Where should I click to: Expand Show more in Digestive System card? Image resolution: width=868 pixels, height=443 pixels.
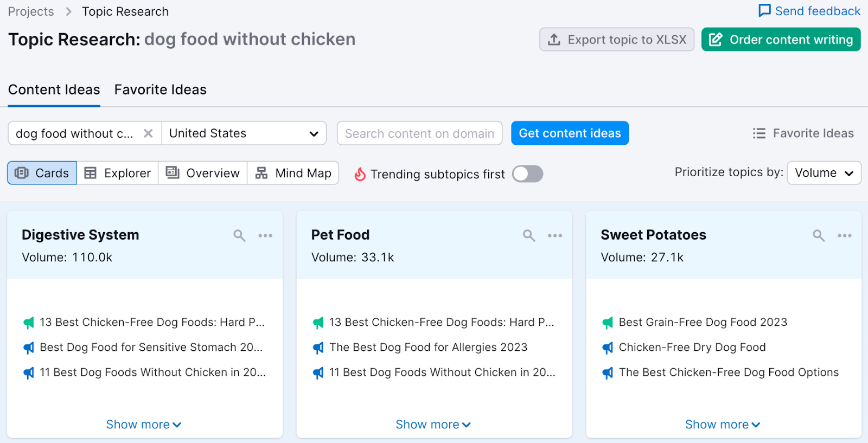pyautogui.click(x=144, y=425)
